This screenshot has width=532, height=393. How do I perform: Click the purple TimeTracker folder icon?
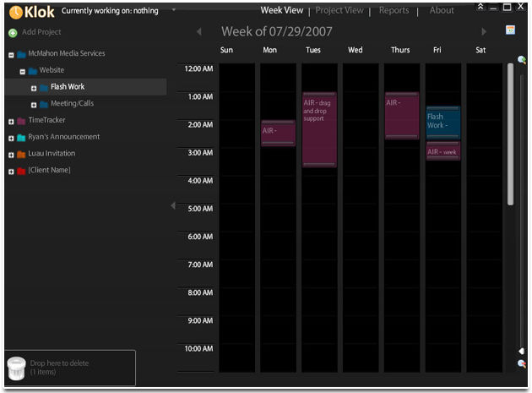pyautogui.click(x=21, y=121)
